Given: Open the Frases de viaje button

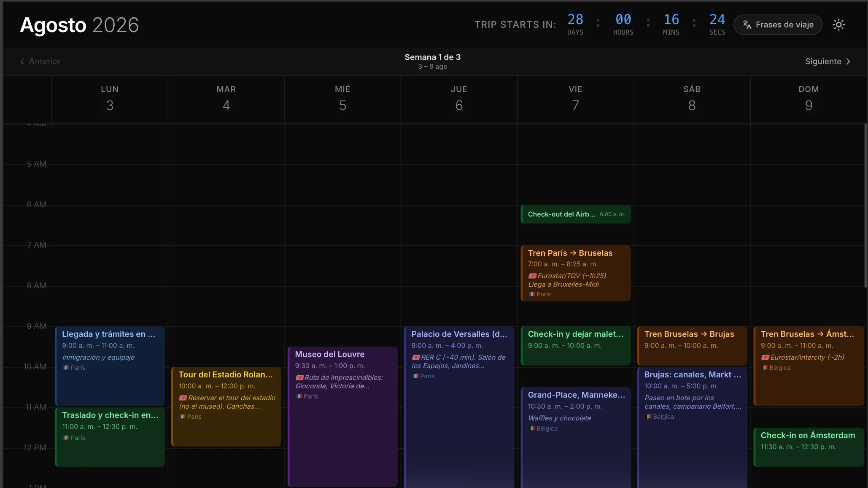Looking at the screenshot, I should point(778,25).
